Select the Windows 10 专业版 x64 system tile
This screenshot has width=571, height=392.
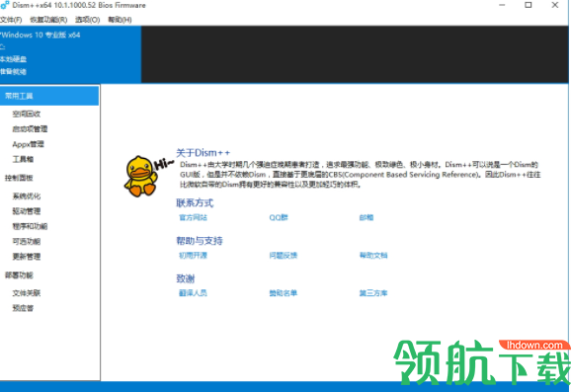pyautogui.click(x=70, y=54)
